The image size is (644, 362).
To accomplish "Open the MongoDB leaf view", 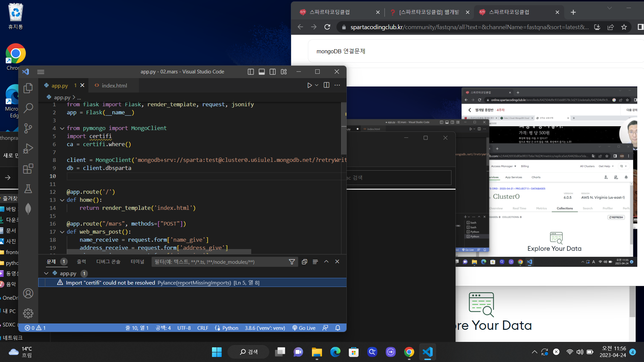I will coord(28,208).
